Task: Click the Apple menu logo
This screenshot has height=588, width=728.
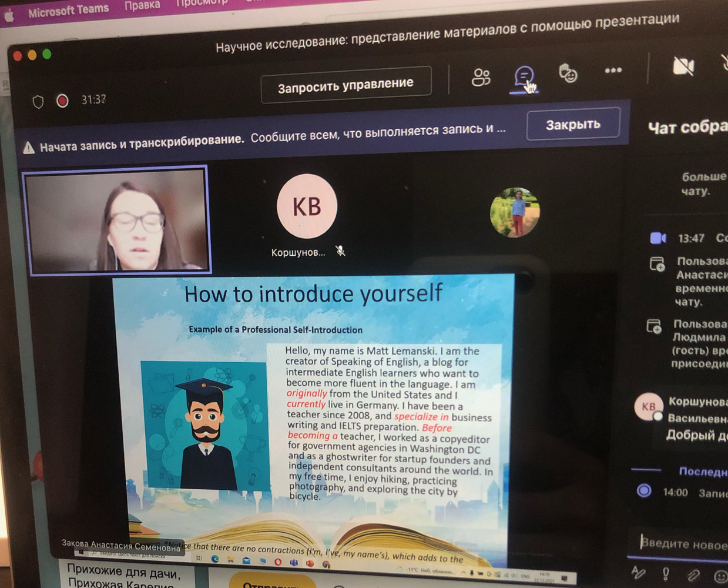Action: pyautogui.click(x=9, y=16)
